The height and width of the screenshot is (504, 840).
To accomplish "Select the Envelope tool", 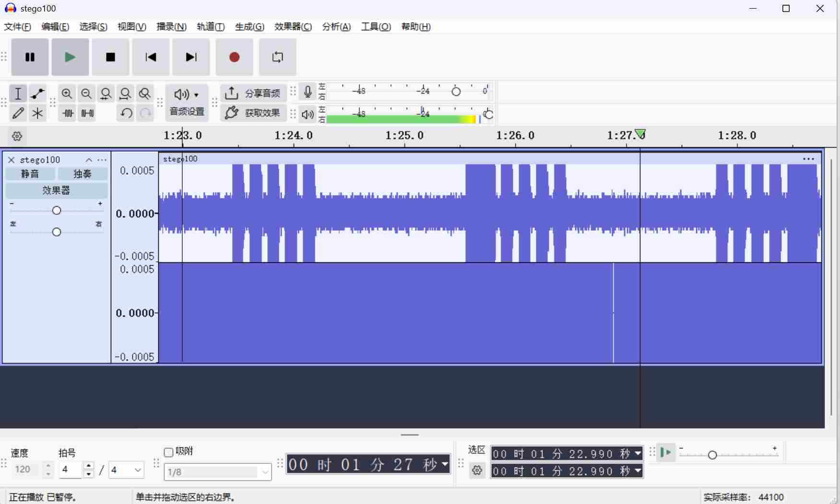I will (x=37, y=94).
